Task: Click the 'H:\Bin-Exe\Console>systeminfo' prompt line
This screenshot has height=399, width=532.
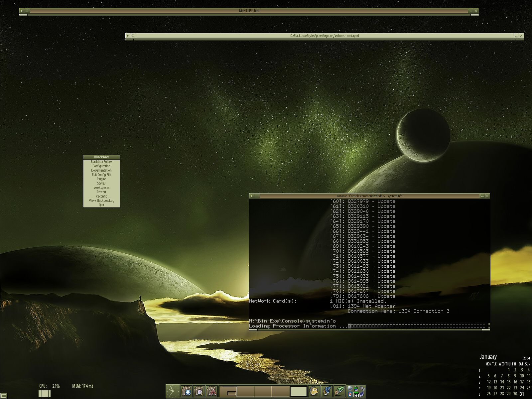Action: 292,321
